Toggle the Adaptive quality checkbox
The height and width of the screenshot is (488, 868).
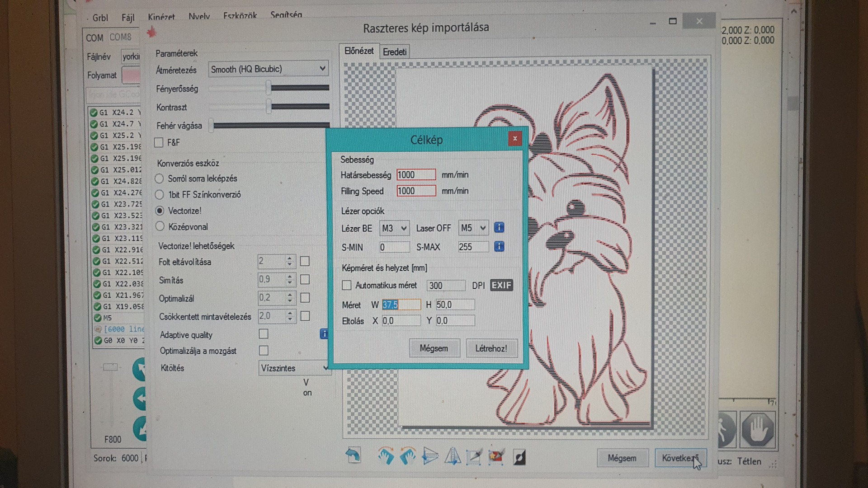click(x=263, y=334)
